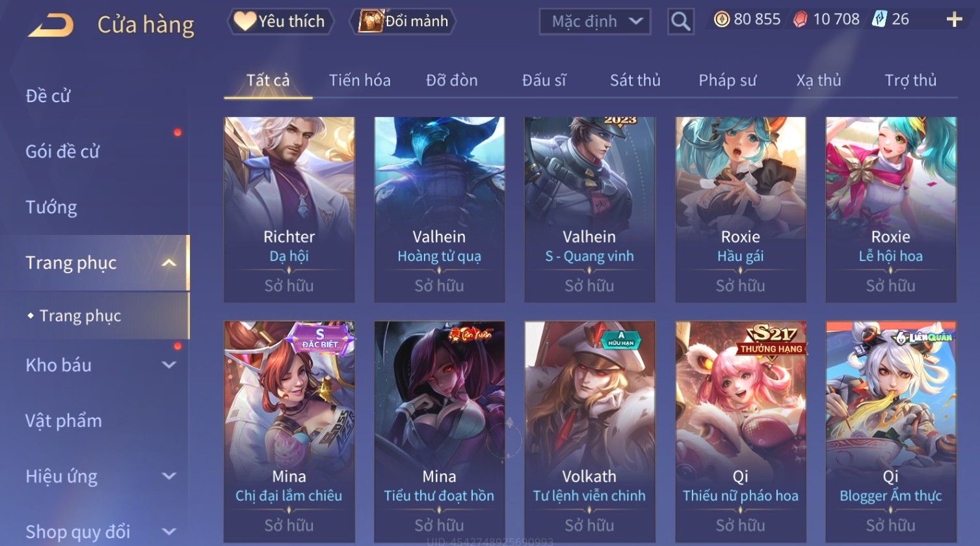Screen dimensions: 980x546
Task: Open Yêu thích heart favorites
Action: click(280, 21)
